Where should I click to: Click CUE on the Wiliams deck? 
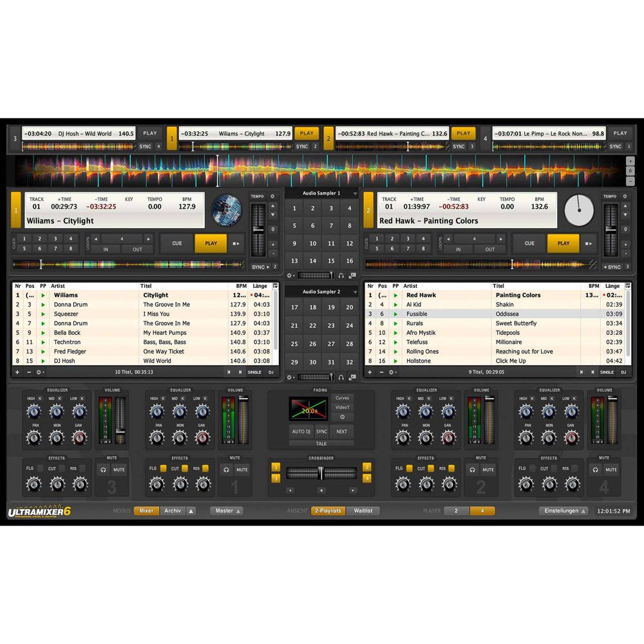coord(176,243)
